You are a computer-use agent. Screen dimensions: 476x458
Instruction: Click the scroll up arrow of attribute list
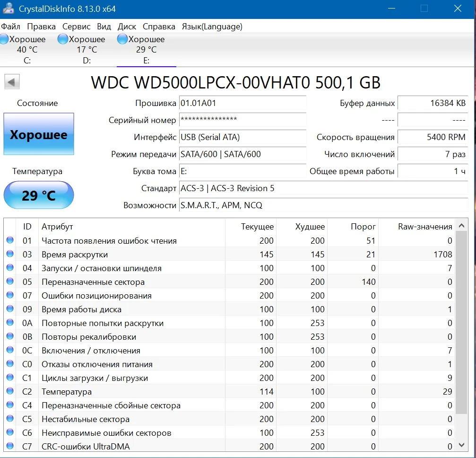point(461,226)
